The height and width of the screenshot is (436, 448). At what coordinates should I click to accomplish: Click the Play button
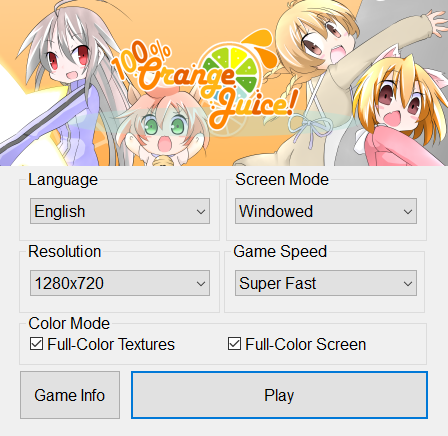[279, 395]
